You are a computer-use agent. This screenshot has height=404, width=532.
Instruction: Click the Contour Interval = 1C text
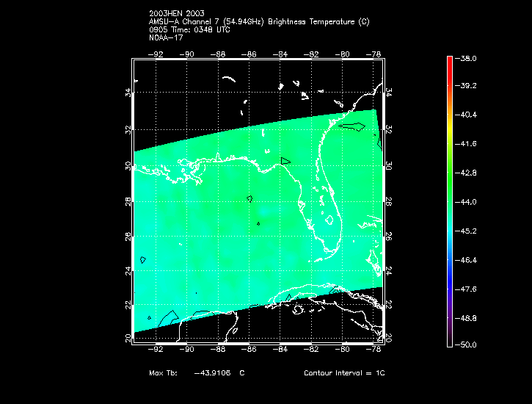[344, 372]
